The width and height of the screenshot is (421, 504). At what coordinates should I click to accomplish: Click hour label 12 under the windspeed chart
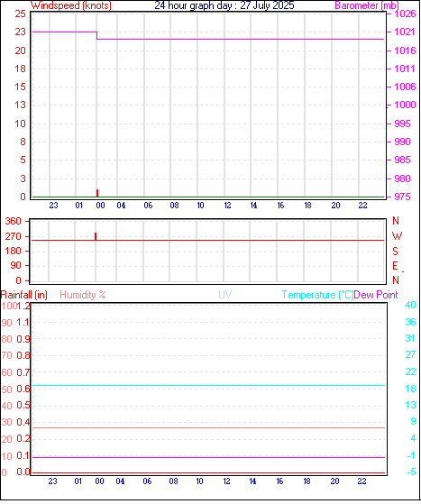pyautogui.click(x=227, y=206)
